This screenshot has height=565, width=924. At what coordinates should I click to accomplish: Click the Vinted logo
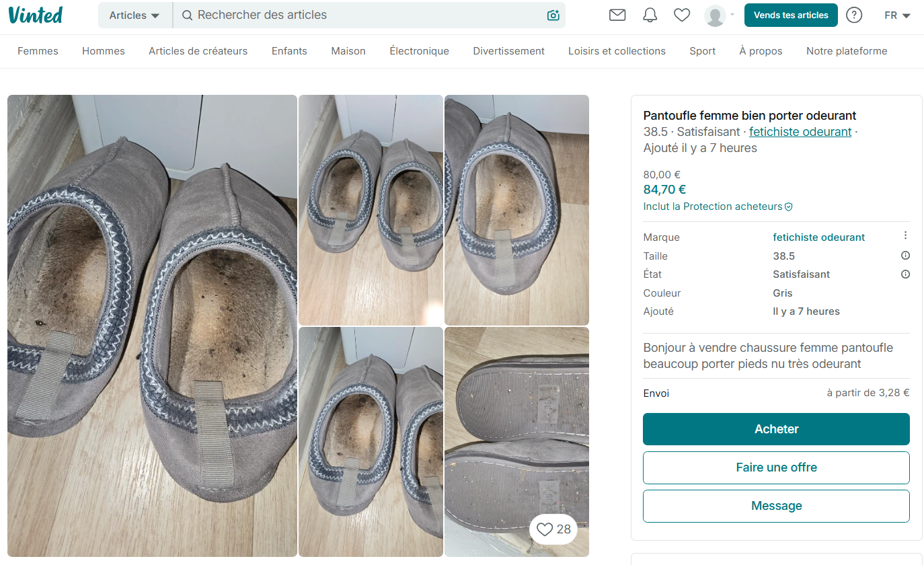tap(36, 15)
